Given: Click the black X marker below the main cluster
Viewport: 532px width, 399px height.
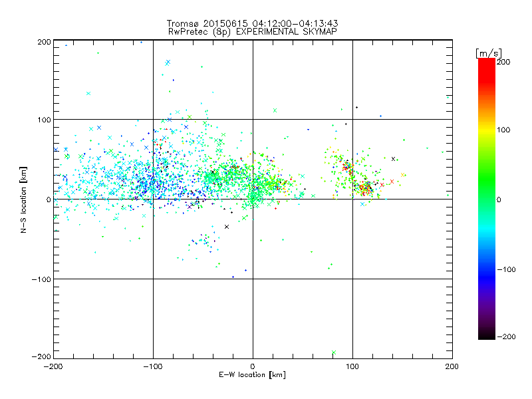Looking at the screenshot, I should 227,227.
